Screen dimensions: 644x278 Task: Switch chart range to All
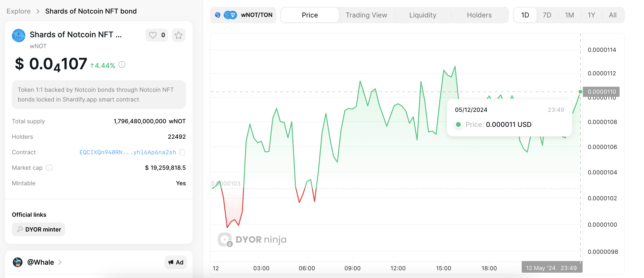613,15
